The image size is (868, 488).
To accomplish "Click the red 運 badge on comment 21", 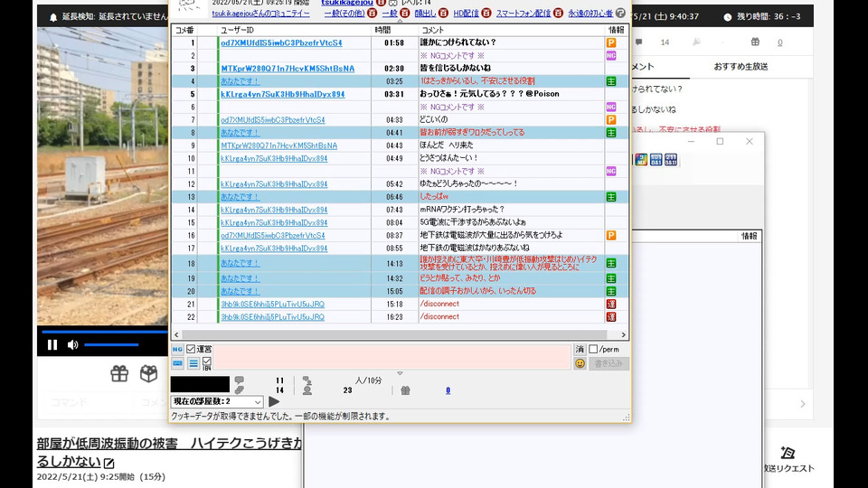I will (611, 304).
